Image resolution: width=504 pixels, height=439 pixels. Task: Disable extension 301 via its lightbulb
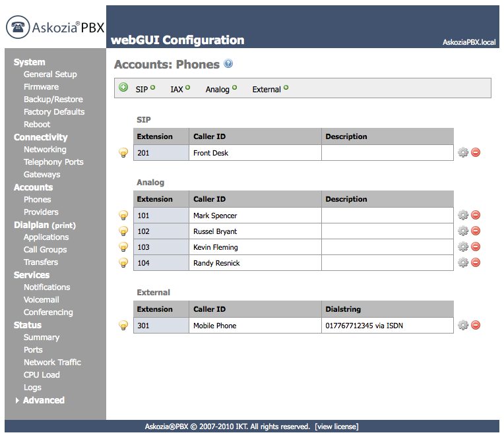123,326
